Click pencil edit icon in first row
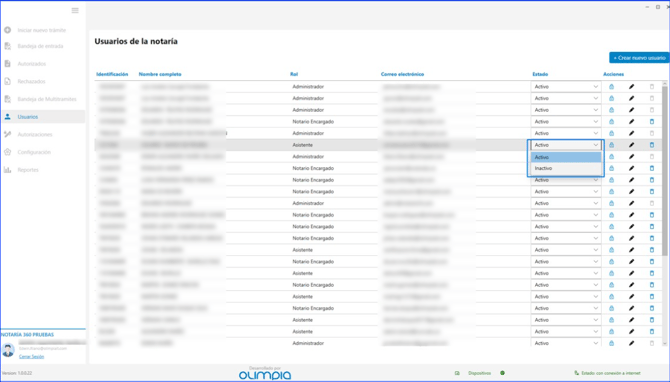The width and height of the screenshot is (670, 382). pos(632,87)
